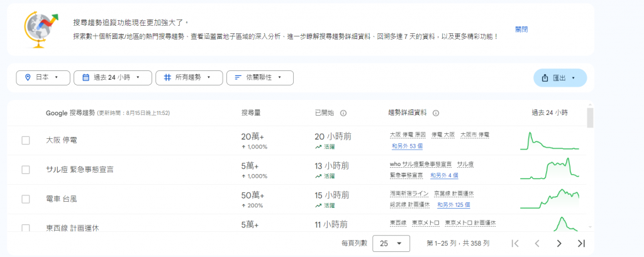Image resolution: width=644 pixels, height=257 pixels.
Task: Click the 総武線 計画運休 related query
Action: (410, 204)
